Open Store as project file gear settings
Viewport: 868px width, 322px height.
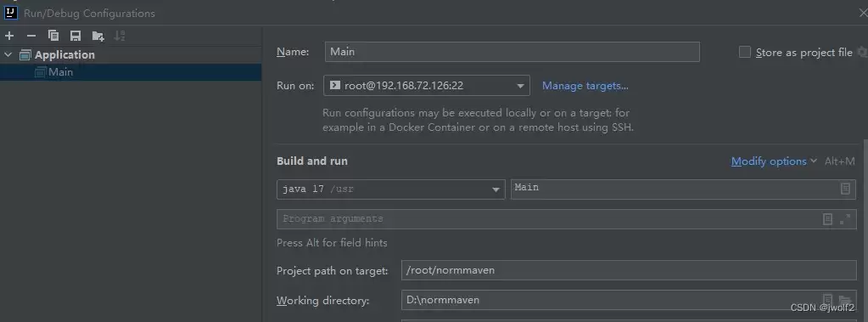(862, 52)
